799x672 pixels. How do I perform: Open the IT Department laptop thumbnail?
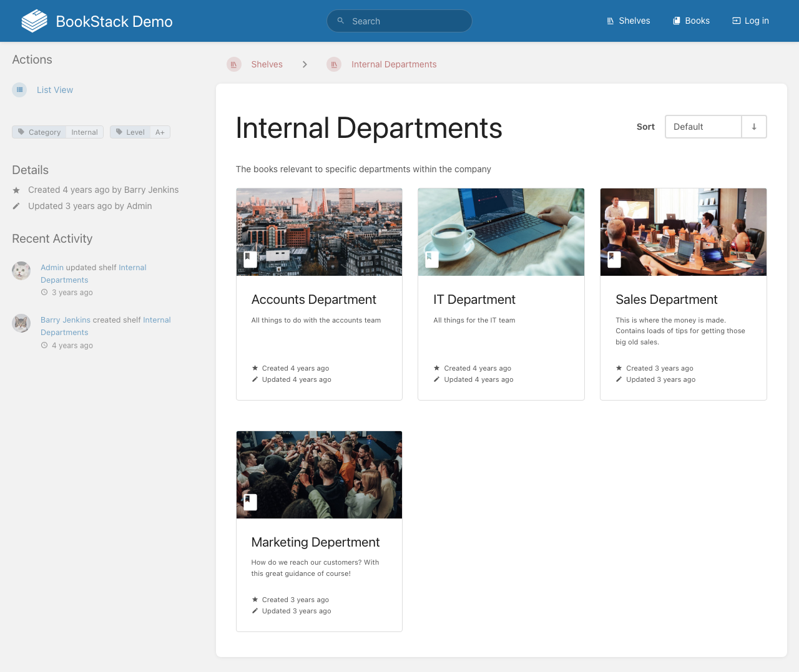coord(501,232)
